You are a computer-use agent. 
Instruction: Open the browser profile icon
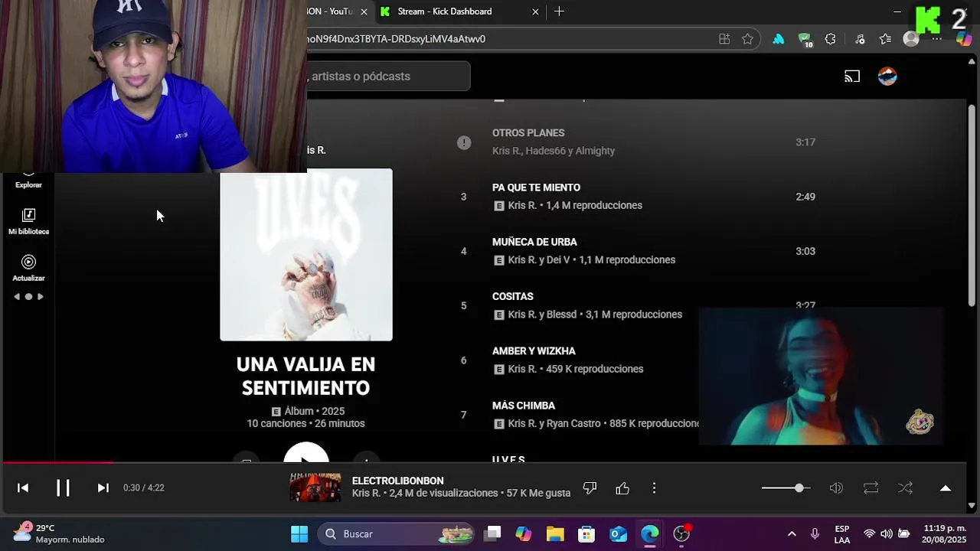(911, 39)
